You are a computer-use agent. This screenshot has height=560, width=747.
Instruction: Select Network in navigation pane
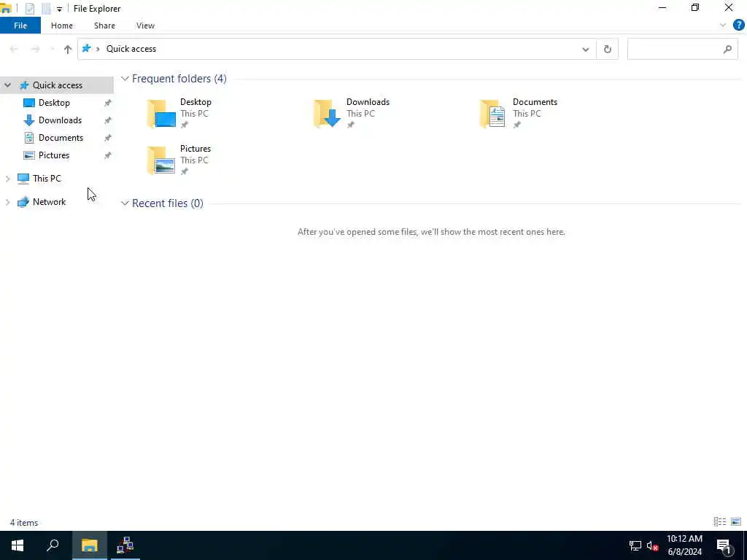[49, 202]
